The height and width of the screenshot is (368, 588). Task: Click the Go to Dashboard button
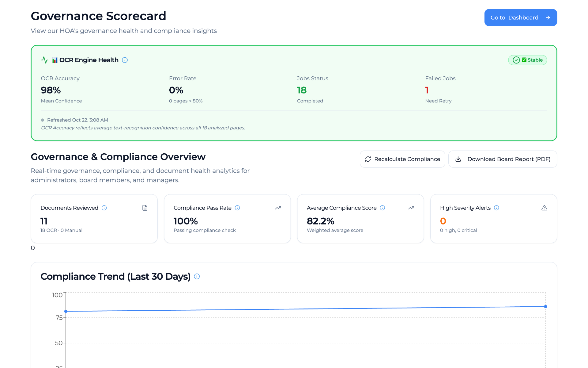[x=521, y=17]
